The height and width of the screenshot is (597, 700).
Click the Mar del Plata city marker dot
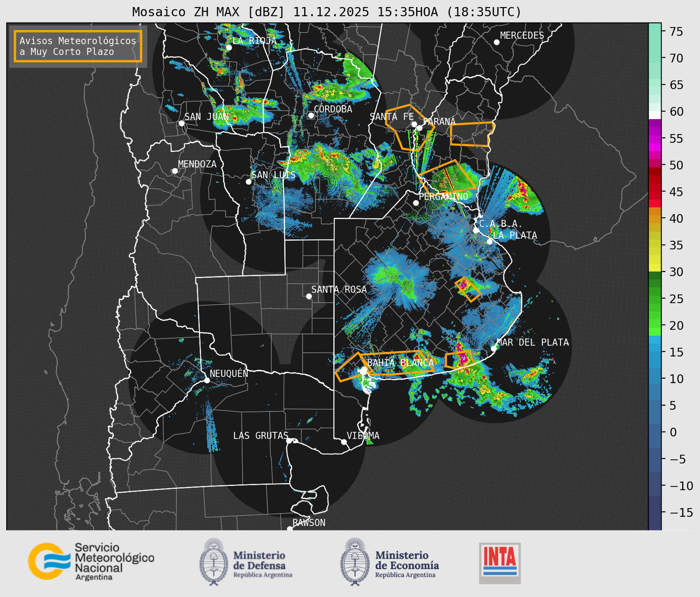click(x=494, y=348)
